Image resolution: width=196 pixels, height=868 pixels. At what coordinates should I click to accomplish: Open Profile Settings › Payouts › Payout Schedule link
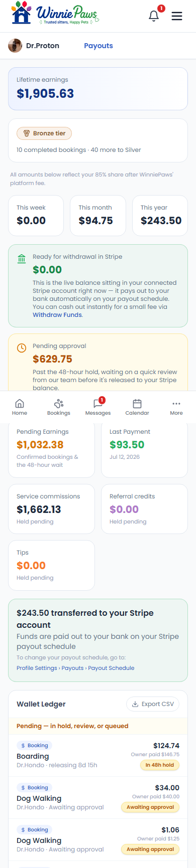(x=75, y=668)
